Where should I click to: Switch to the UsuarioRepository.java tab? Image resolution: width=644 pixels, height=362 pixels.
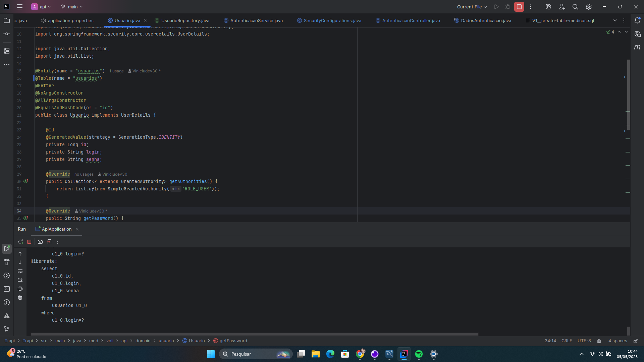[x=182, y=20]
